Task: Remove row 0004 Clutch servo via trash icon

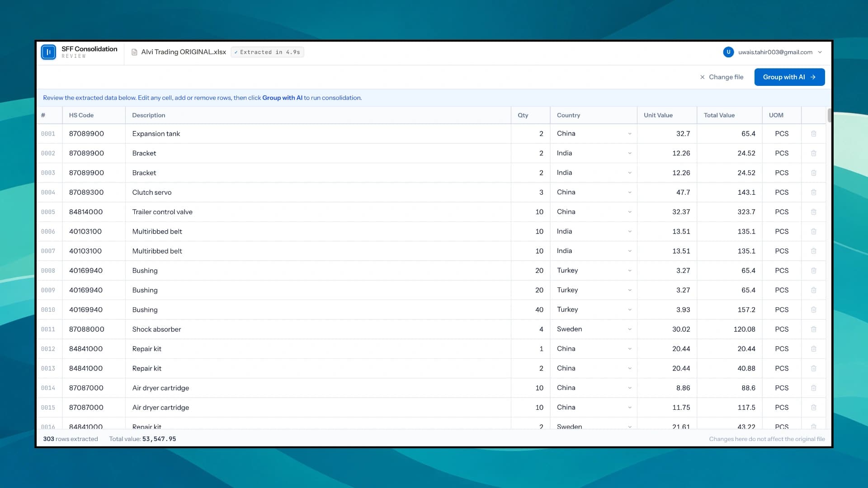Action: click(x=814, y=192)
